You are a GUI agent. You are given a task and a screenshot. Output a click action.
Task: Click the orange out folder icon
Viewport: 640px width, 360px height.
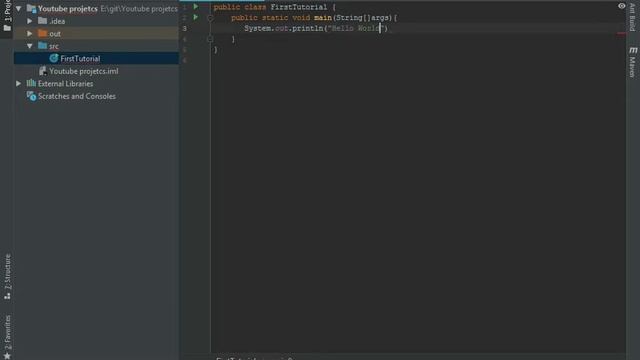click(42, 33)
